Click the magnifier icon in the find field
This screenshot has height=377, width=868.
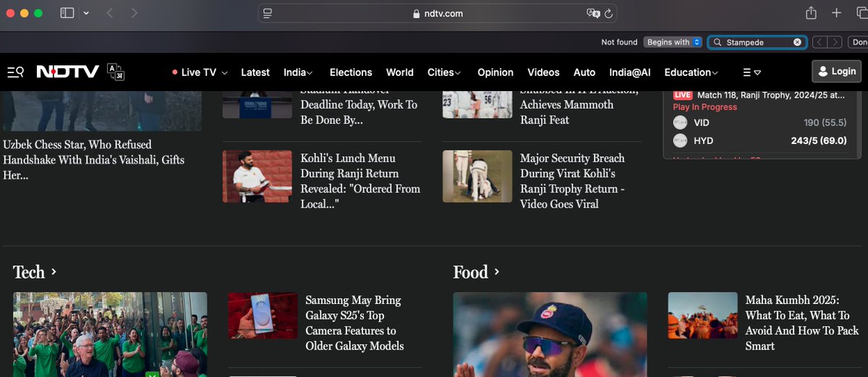pyautogui.click(x=718, y=42)
